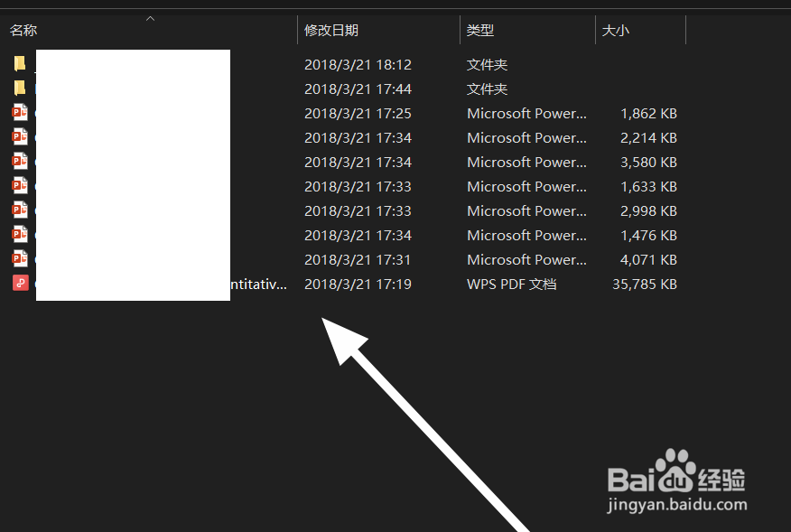Click the date 2018/3/21 17:33 beside 1,633 KB
Screen dimensions: 791x532
click(x=358, y=187)
